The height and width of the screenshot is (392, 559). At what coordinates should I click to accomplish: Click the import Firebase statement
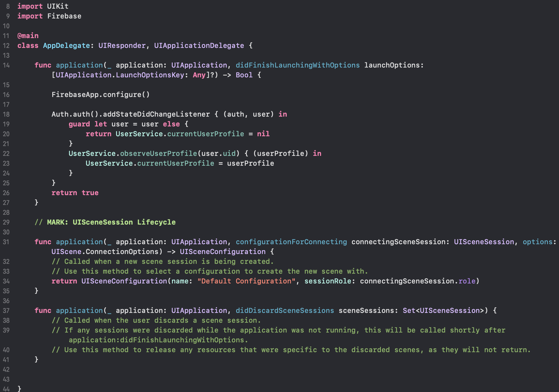(x=49, y=16)
